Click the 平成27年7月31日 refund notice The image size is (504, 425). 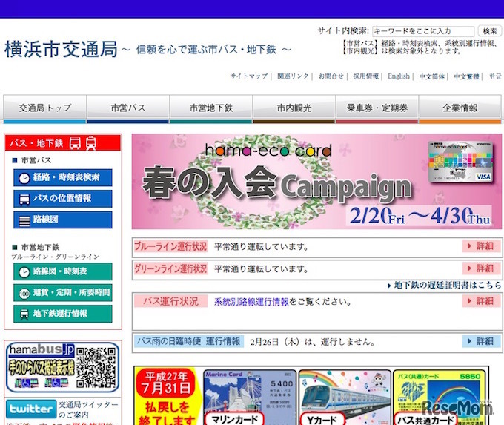pyautogui.click(x=168, y=396)
